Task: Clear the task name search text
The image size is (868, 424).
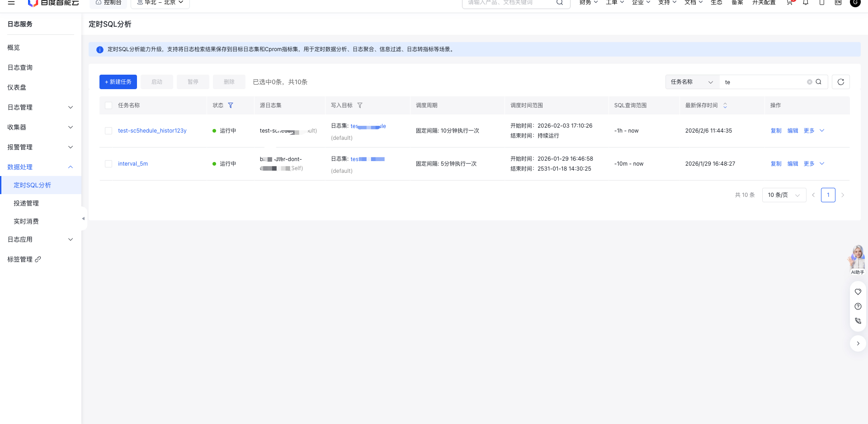Action: tap(810, 82)
